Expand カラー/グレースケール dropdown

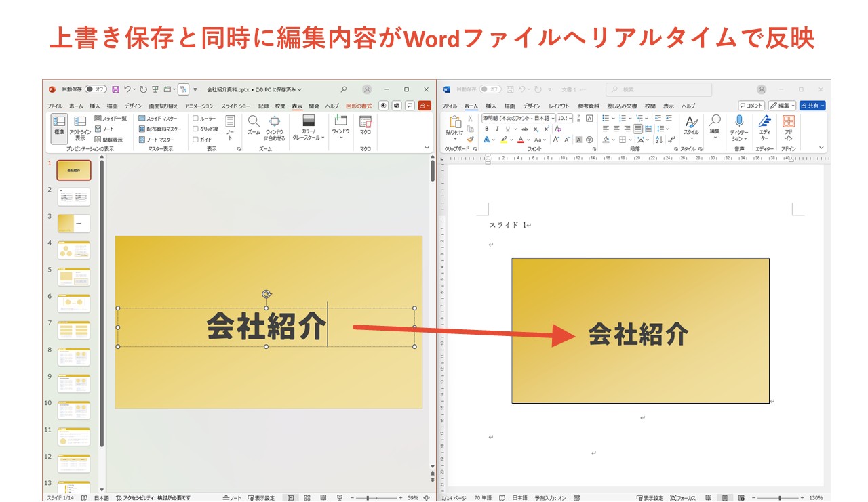[x=309, y=128]
